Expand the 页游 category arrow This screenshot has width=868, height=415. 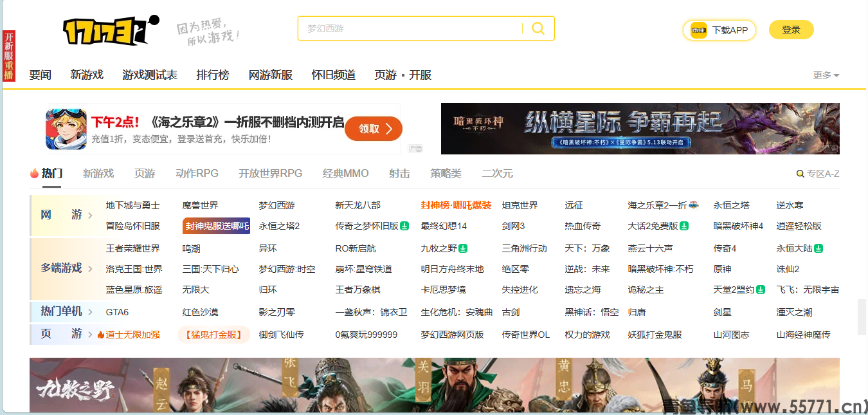(x=90, y=335)
